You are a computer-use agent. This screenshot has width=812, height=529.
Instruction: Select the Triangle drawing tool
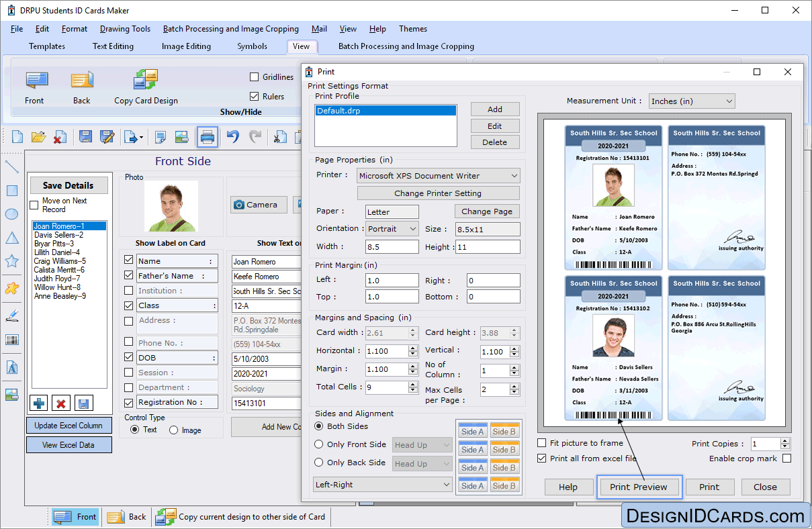(11, 238)
